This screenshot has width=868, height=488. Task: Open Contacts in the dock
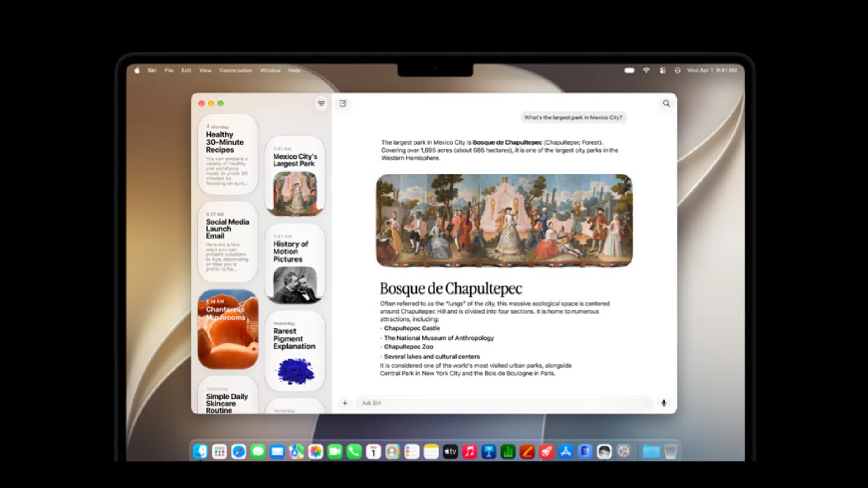coord(392,451)
